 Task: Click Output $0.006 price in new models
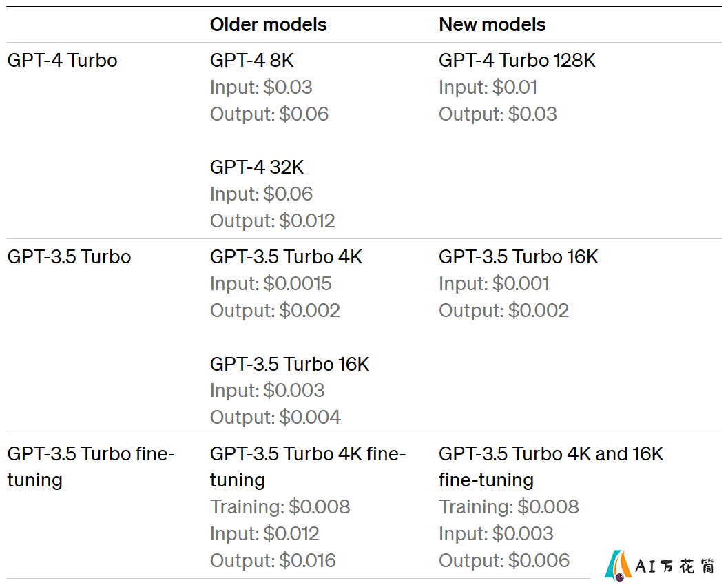coord(504,561)
